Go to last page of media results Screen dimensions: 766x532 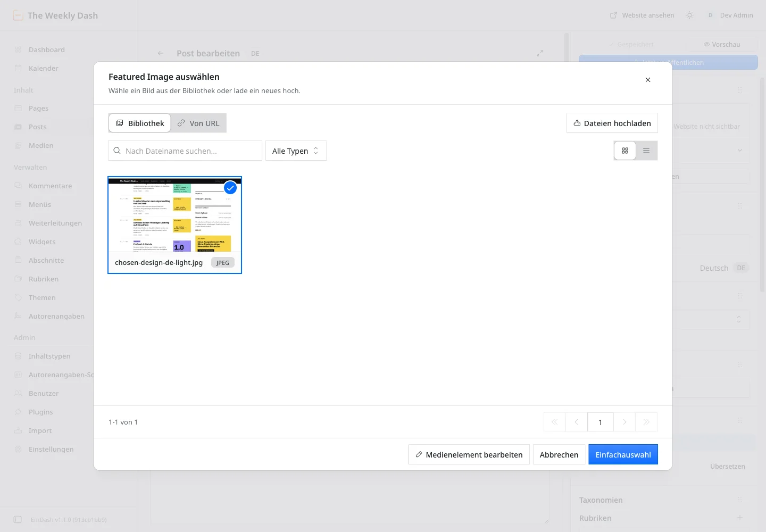[x=646, y=422]
